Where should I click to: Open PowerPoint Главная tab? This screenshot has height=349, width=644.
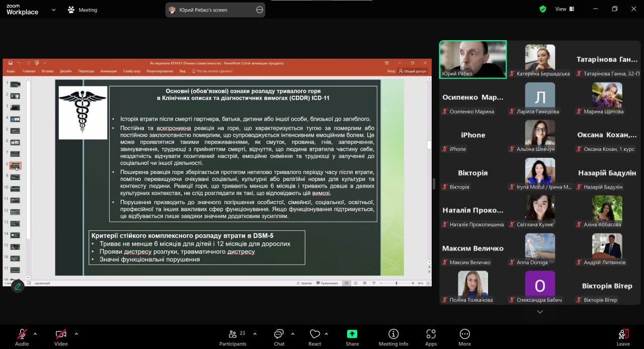point(29,71)
